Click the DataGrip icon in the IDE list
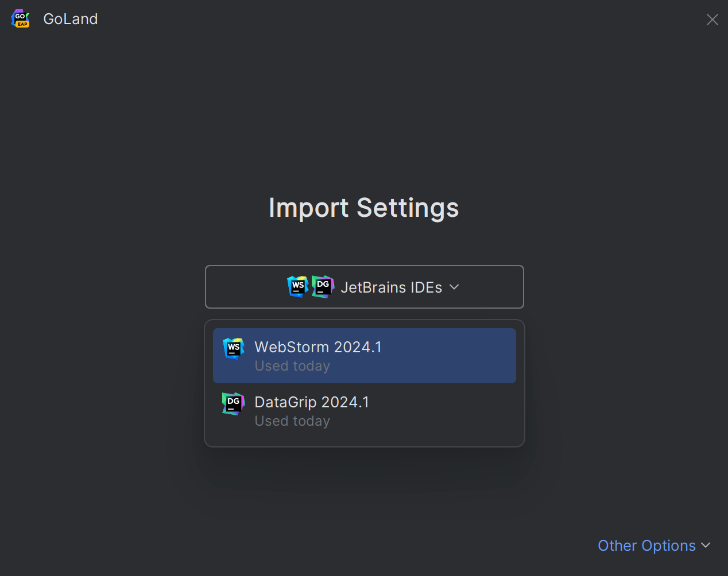This screenshot has width=728, height=576. pyautogui.click(x=233, y=403)
